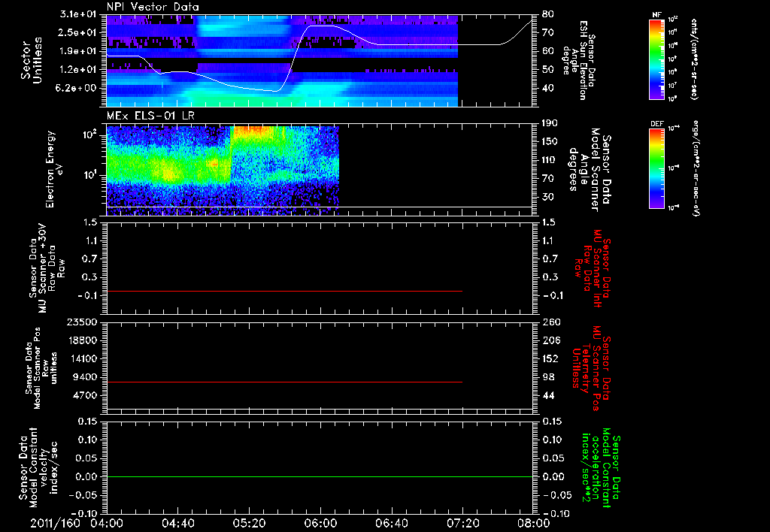770x532 pixels.
Task: Click the DEF energy flux color bar
Action: 657,168
